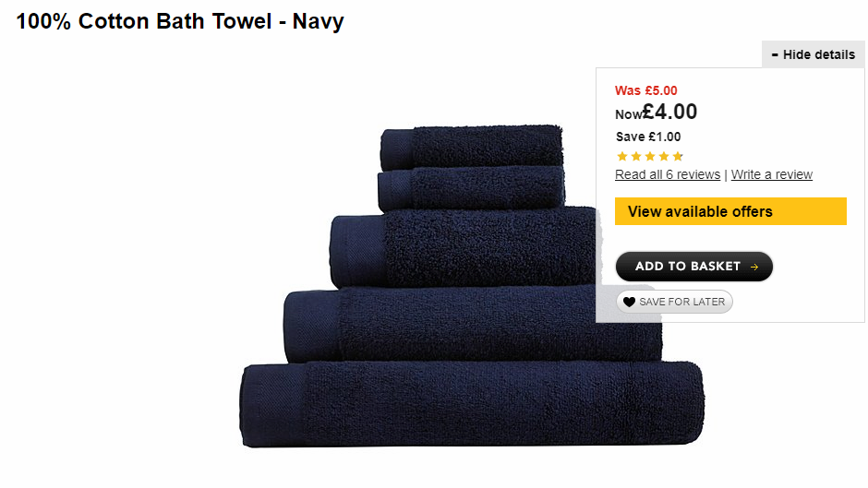Screen dimensions: 868x488
Task: Click the smallest towel at top of stack
Action: pos(472,148)
